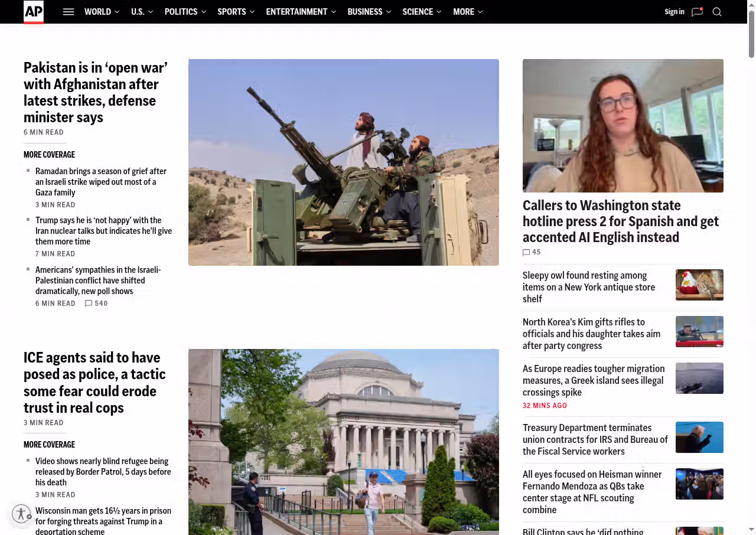Expand the Politics menu chevron
756x535 pixels.
[x=204, y=12]
